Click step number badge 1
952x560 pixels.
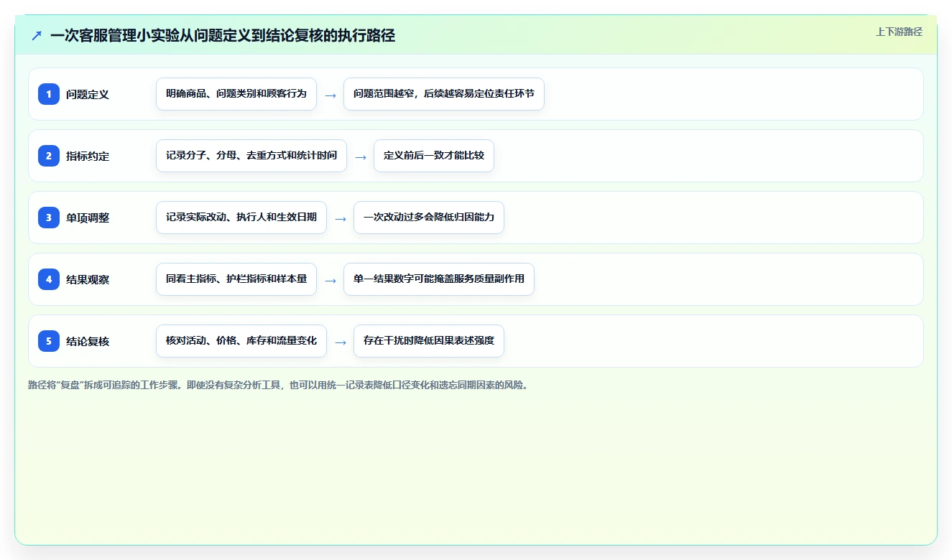click(x=49, y=94)
